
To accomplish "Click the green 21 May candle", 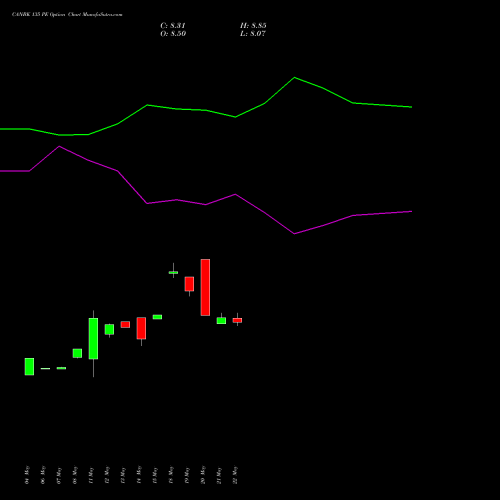I will [x=221, y=320].
